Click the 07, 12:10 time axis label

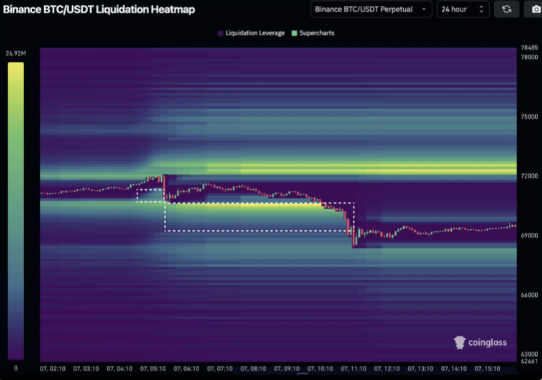point(387,369)
